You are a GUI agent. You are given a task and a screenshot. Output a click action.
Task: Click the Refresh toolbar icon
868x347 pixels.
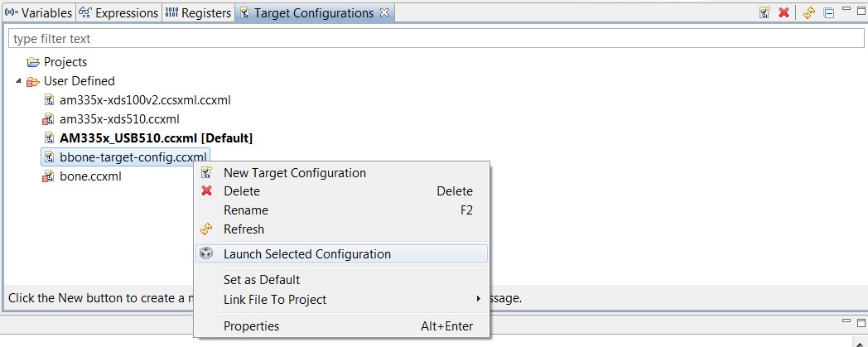click(x=809, y=13)
